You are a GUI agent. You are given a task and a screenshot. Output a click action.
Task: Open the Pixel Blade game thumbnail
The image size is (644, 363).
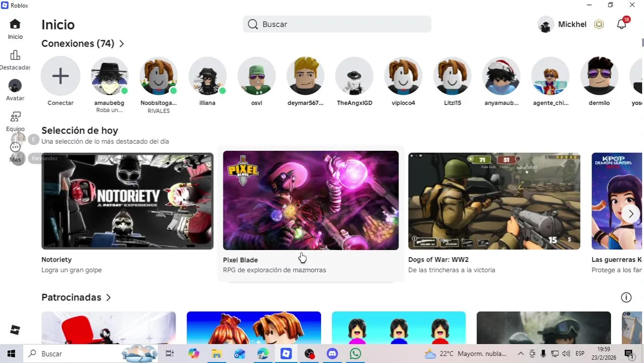click(x=311, y=201)
